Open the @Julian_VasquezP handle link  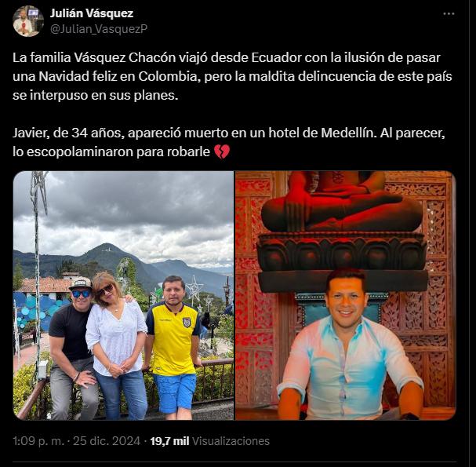tap(99, 28)
